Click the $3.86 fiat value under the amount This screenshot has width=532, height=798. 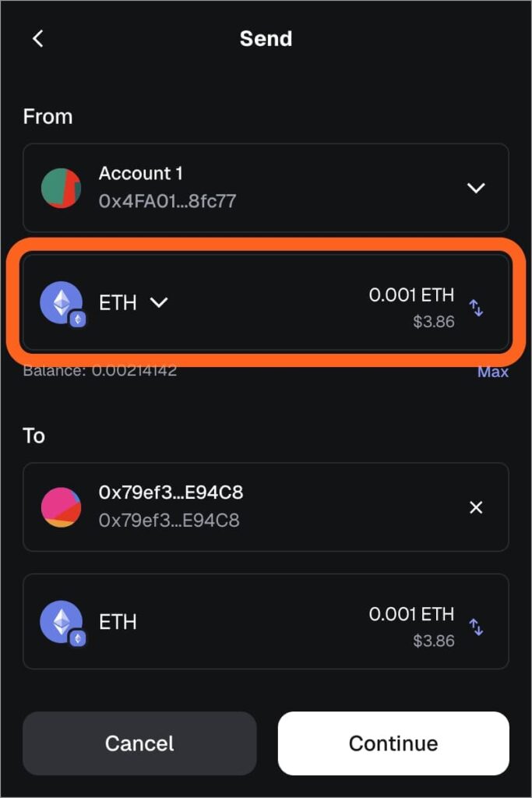pos(435,321)
